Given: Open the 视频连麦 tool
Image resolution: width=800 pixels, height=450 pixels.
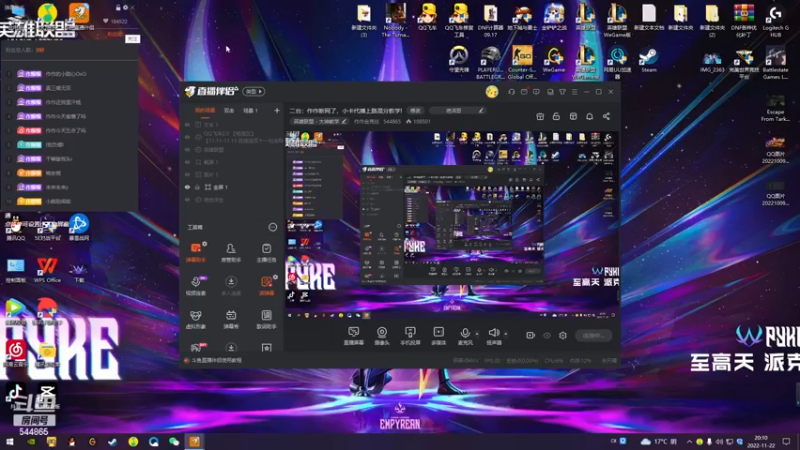Looking at the screenshot, I should 195,286.
